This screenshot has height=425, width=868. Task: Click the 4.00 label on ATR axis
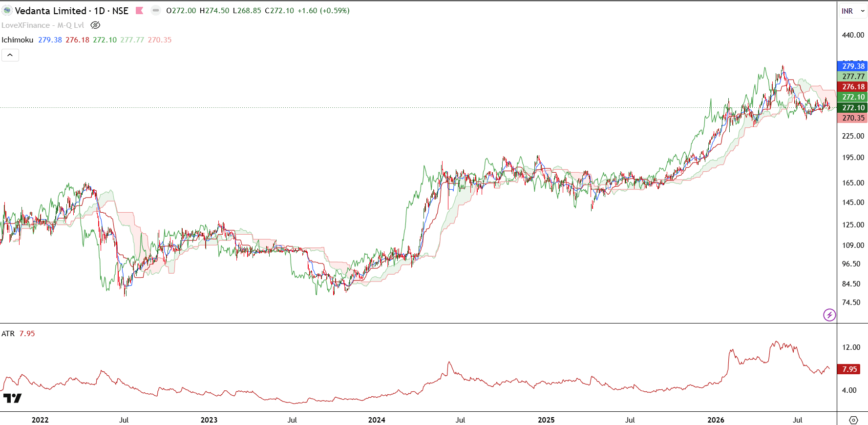[x=849, y=390]
